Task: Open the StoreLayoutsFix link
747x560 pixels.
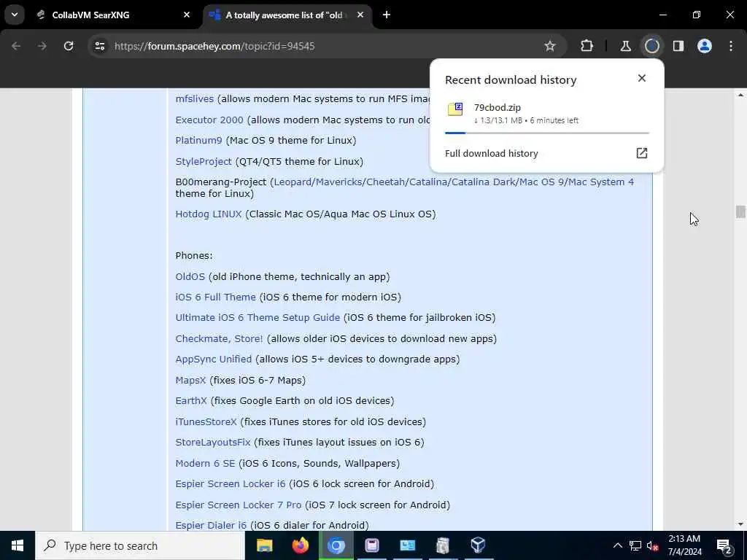Action: (213, 442)
